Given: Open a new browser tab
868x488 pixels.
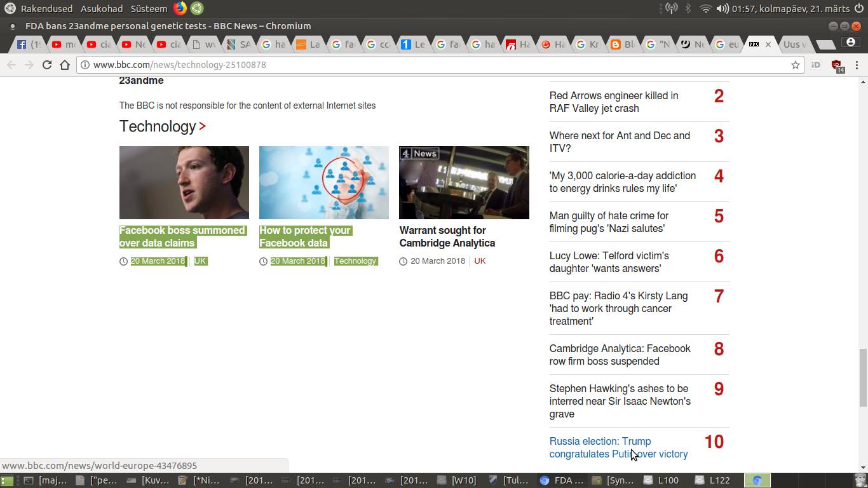Looking at the screenshot, I should click(825, 44).
